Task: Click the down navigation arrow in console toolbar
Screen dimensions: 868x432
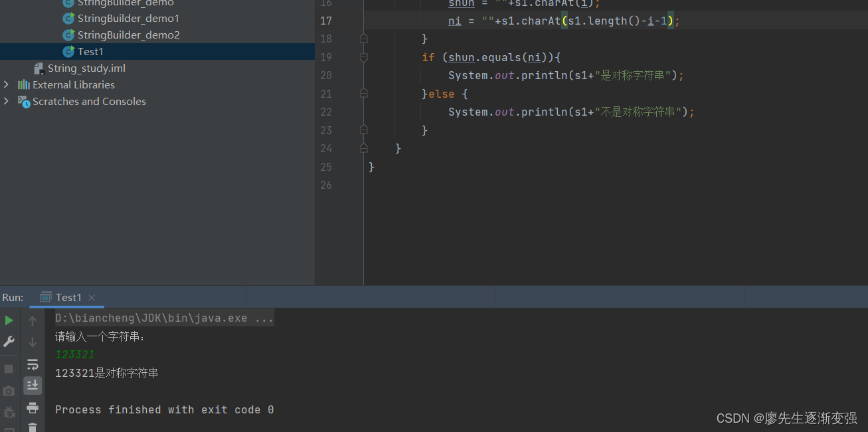Action: coord(33,342)
